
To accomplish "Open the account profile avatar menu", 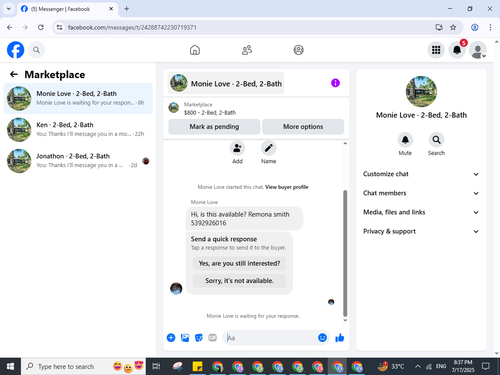I will click(x=478, y=50).
